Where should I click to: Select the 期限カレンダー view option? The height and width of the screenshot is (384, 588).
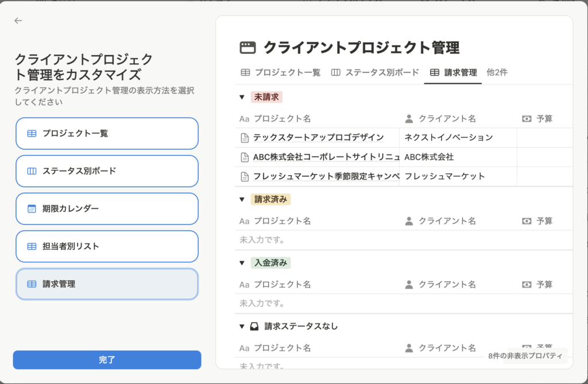point(107,209)
